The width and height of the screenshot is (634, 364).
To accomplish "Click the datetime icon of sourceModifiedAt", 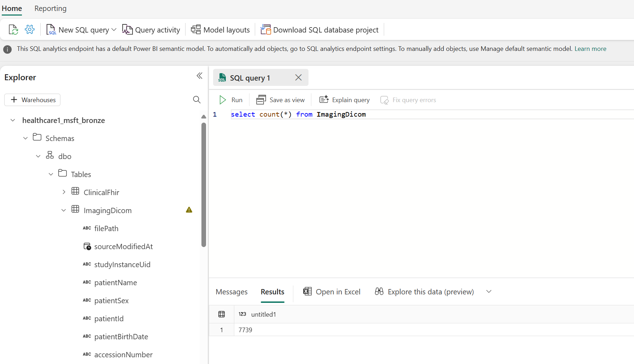I will point(87,246).
